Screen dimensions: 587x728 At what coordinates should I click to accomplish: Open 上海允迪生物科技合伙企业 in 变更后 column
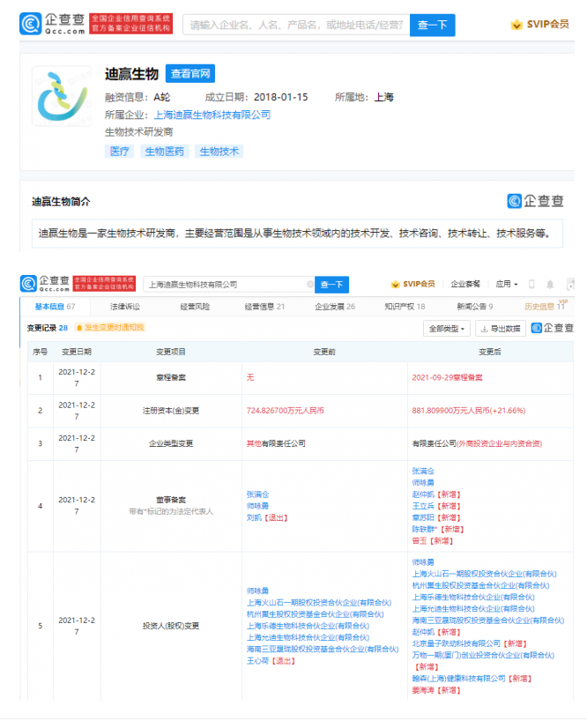coord(473,609)
